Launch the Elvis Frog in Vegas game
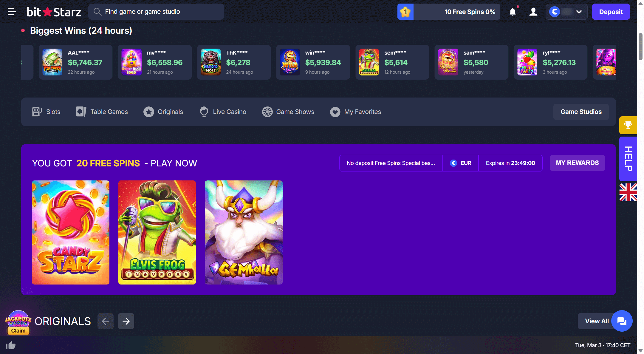 click(157, 232)
